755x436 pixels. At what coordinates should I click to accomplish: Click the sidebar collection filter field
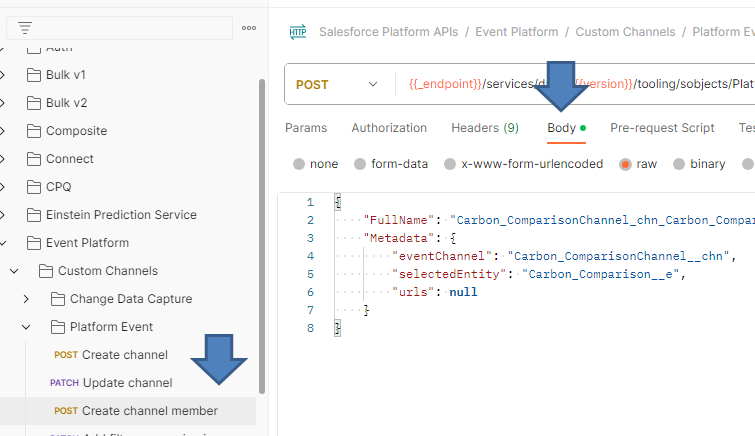pos(119,28)
